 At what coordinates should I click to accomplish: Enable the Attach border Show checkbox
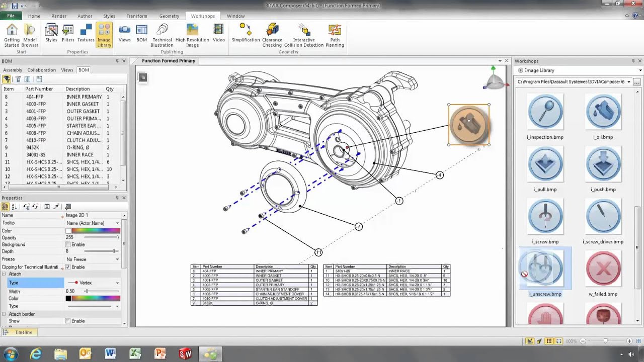tap(68, 321)
